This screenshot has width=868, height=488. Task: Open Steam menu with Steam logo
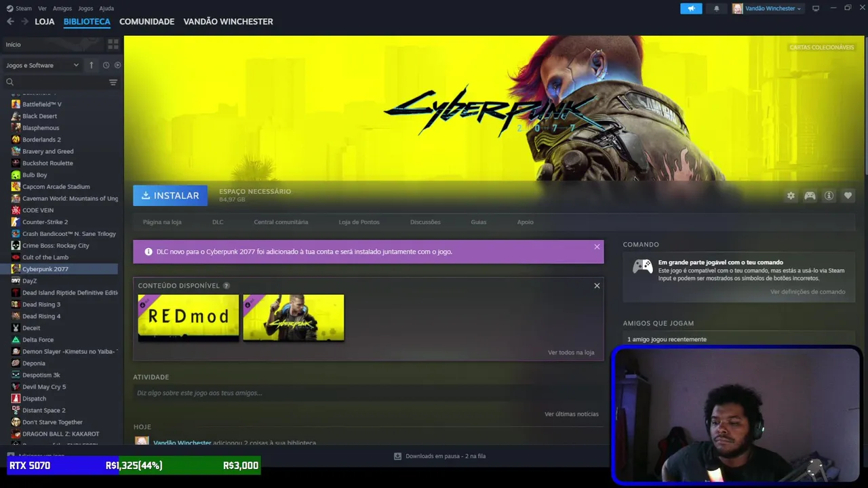(19, 9)
